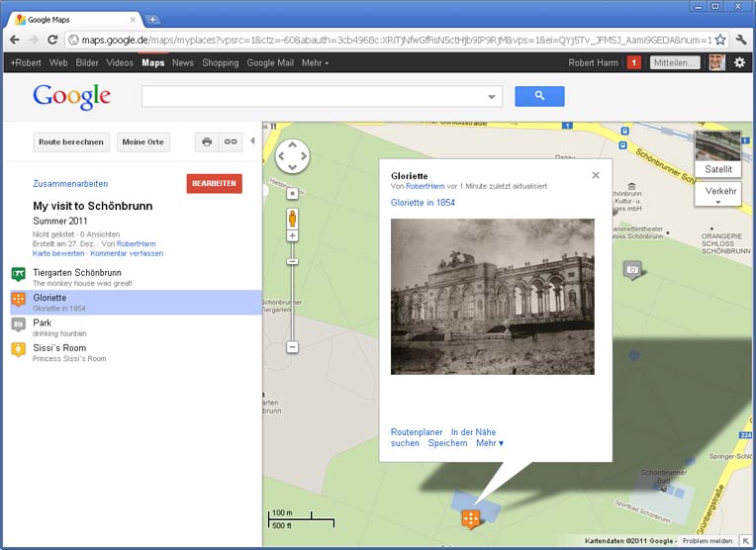Bookmark page with star icon

point(719,40)
